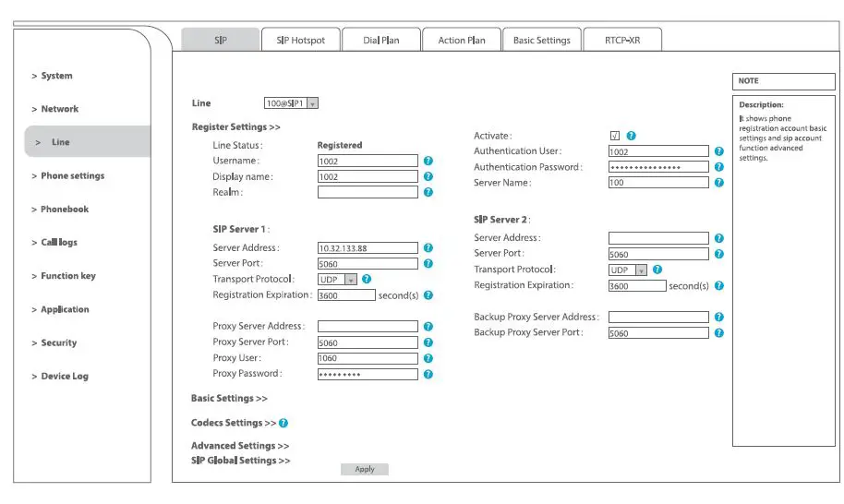The height and width of the screenshot is (504, 844).
Task: Collapse the Register Settings section
Action: [235, 127]
